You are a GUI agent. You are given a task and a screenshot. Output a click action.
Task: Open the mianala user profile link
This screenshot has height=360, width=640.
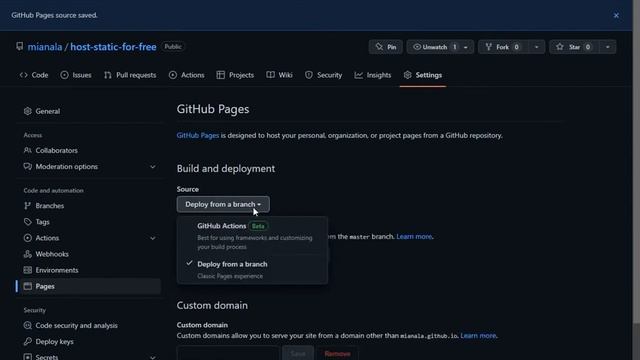45,47
